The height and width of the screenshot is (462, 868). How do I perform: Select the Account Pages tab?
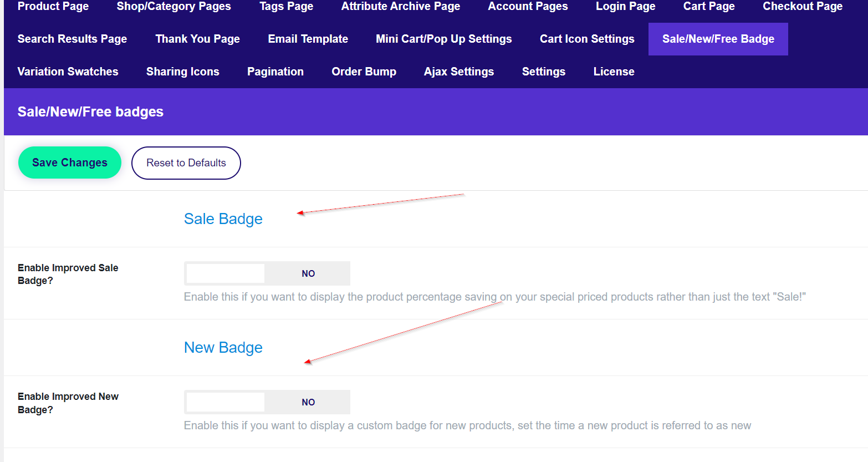click(528, 7)
